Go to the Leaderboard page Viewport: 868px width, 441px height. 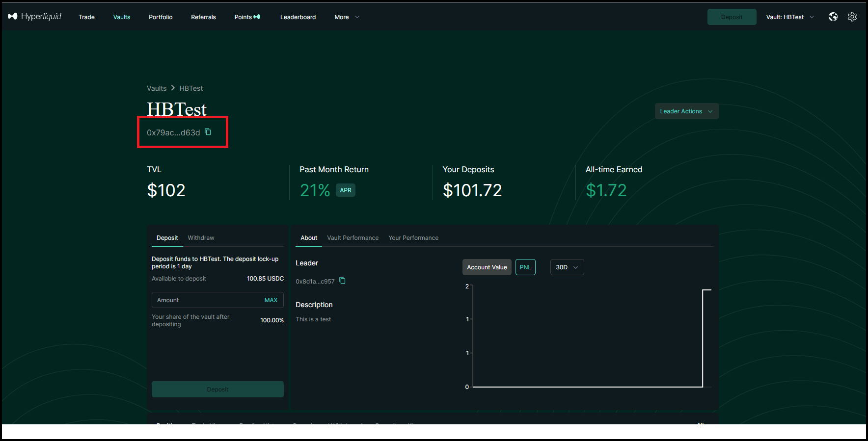coord(298,17)
